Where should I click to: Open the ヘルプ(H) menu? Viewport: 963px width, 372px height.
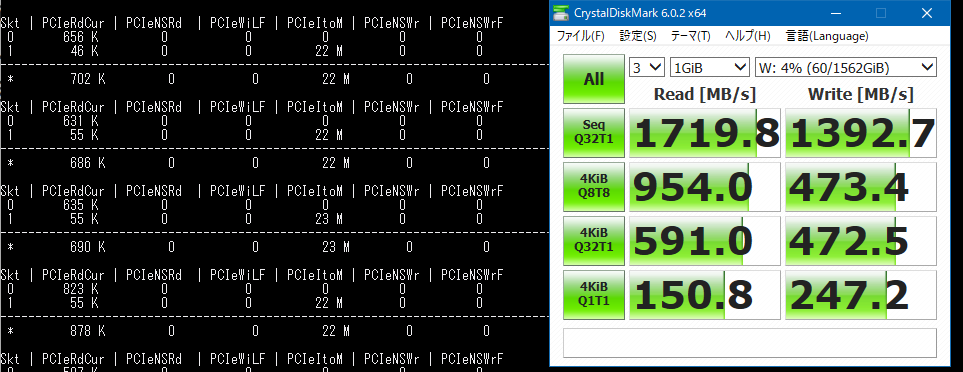(x=747, y=36)
